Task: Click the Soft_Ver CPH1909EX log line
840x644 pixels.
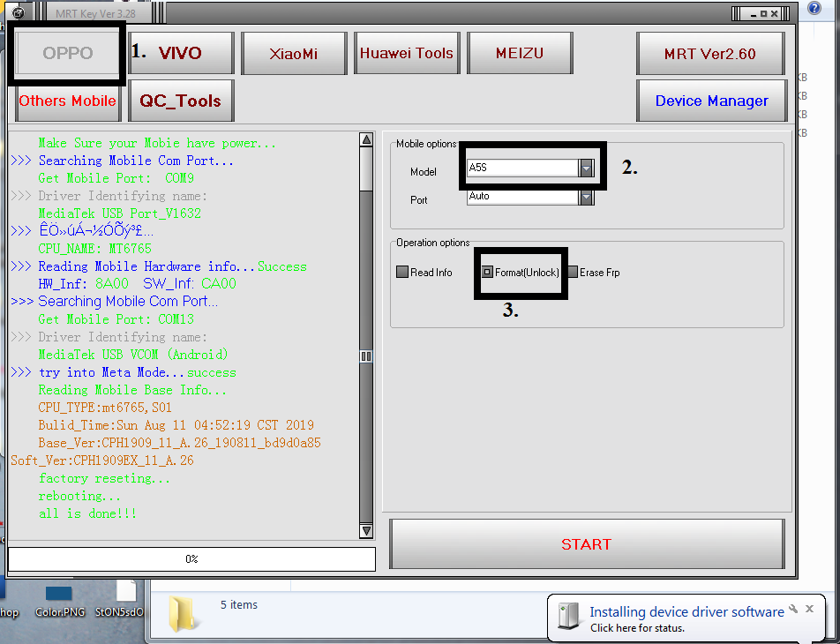Action: click(102, 461)
